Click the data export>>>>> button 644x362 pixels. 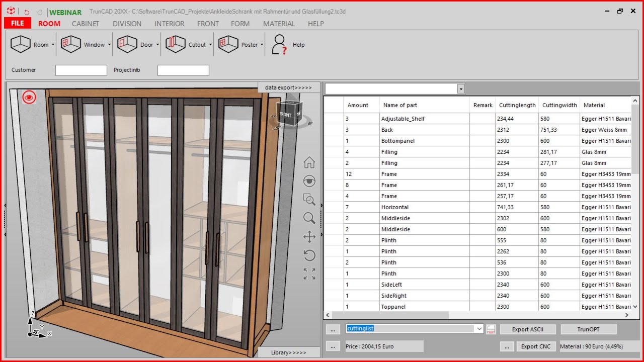point(288,87)
